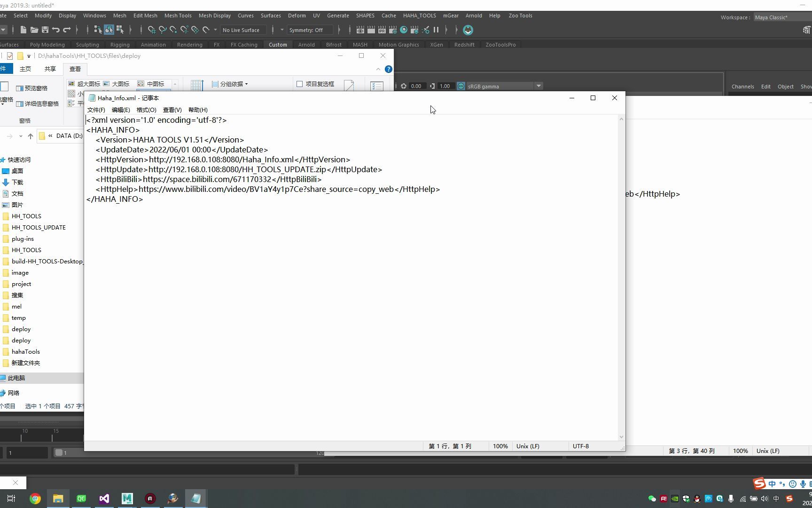Expand the snap options arrow beside Make Live
812x508 pixels.
(x=215, y=30)
